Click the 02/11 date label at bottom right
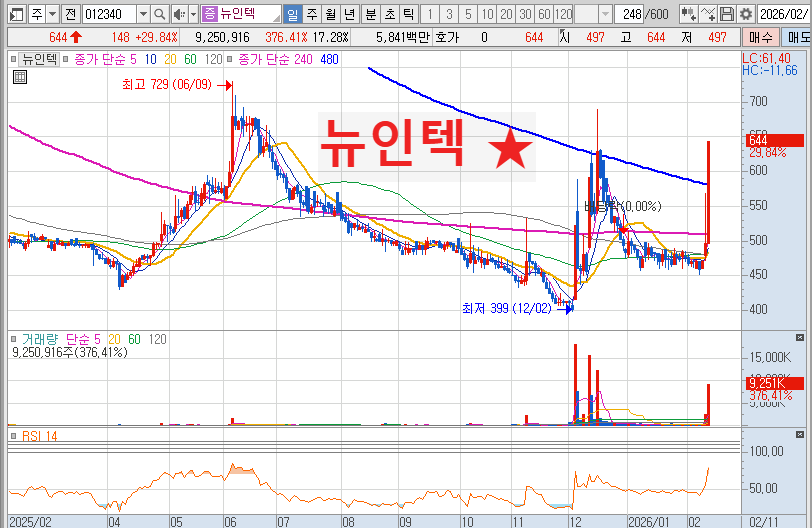812x528 pixels. click(x=764, y=522)
